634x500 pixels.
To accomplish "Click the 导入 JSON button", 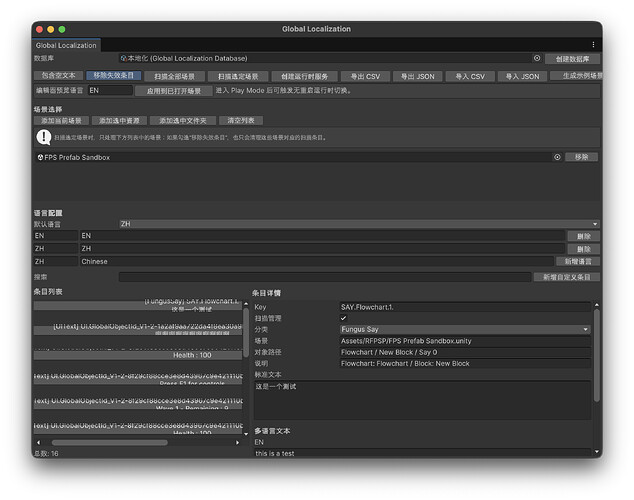I will (x=521, y=76).
